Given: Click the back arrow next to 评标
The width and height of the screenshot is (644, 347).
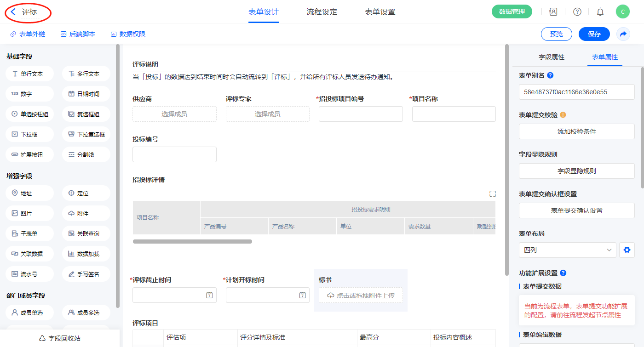Looking at the screenshot, I should 13,12.
